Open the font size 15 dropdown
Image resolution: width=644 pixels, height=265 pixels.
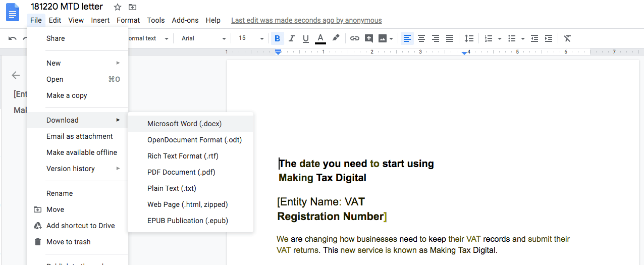(251, 38)
